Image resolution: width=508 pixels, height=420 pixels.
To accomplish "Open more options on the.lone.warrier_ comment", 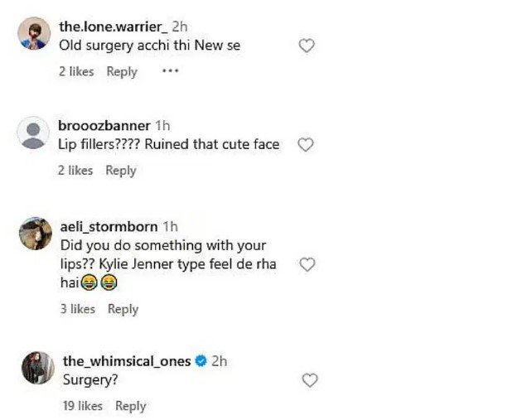I will coord(170,71).
